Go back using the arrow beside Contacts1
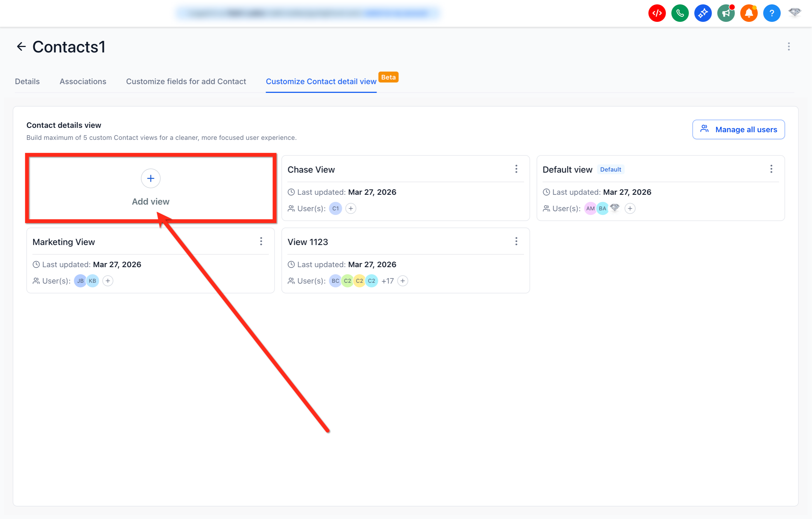 click(x=21, y=46)
